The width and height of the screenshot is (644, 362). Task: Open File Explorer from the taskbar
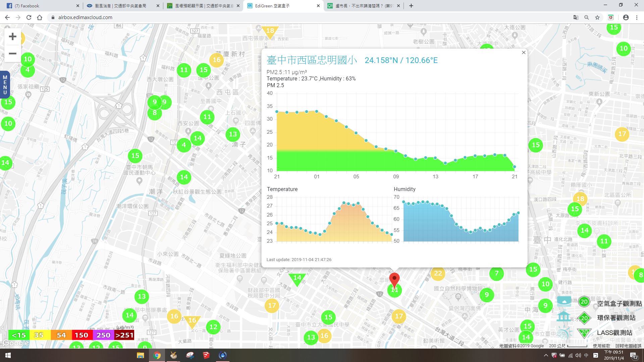click(140, 355)
